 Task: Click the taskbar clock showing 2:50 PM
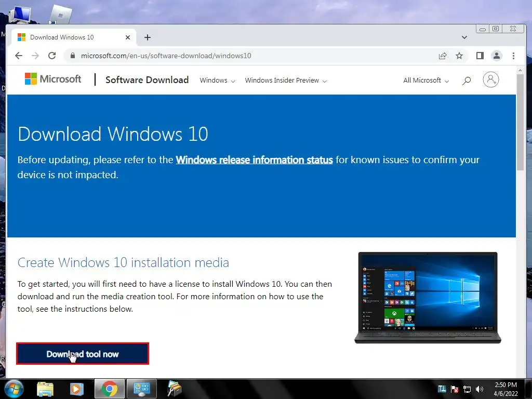(506, 389)
